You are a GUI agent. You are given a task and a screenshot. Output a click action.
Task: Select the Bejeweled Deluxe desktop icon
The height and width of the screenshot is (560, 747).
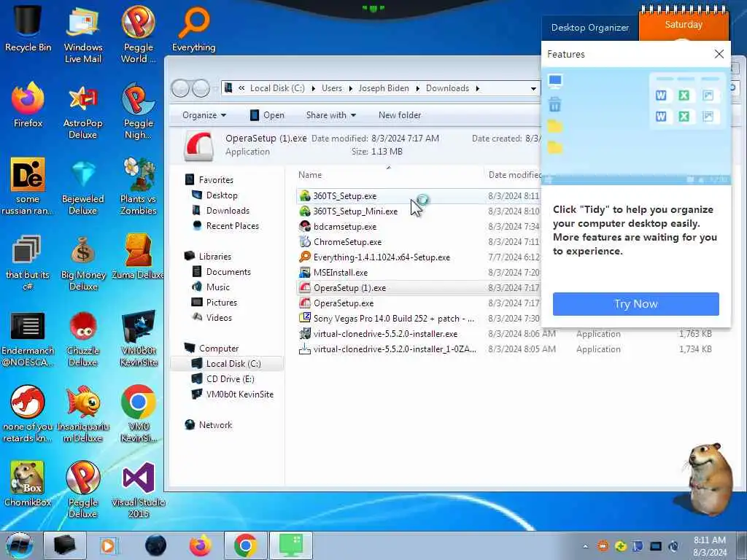[x=83, y=186]
